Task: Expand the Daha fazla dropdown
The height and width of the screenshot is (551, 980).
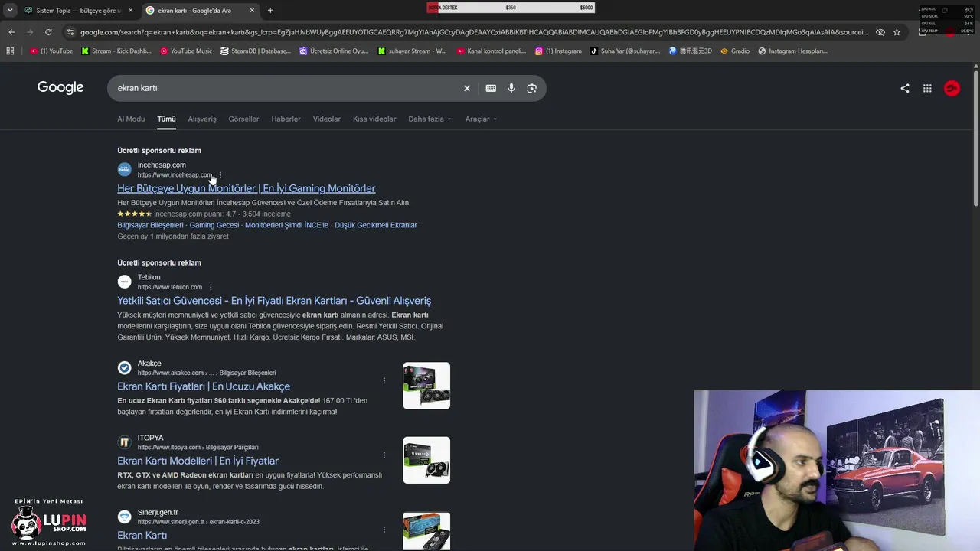Action: [x=430, y=119]
